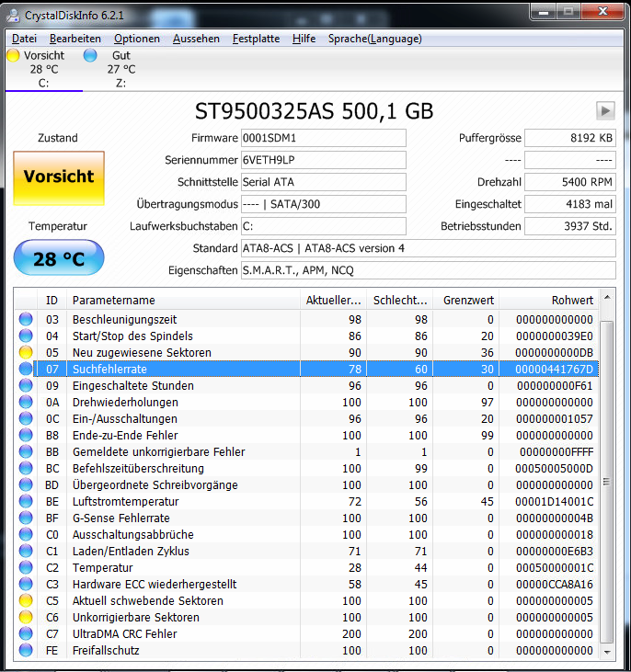Click the Aktueller... column header
This screenshot has height=672, width=631.
point(333,300)
